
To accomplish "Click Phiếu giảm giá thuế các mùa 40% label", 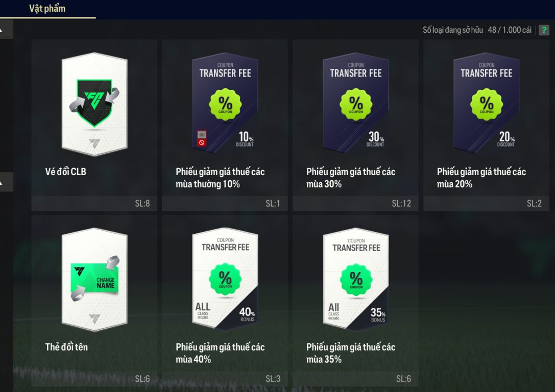I will coord(220,353).
